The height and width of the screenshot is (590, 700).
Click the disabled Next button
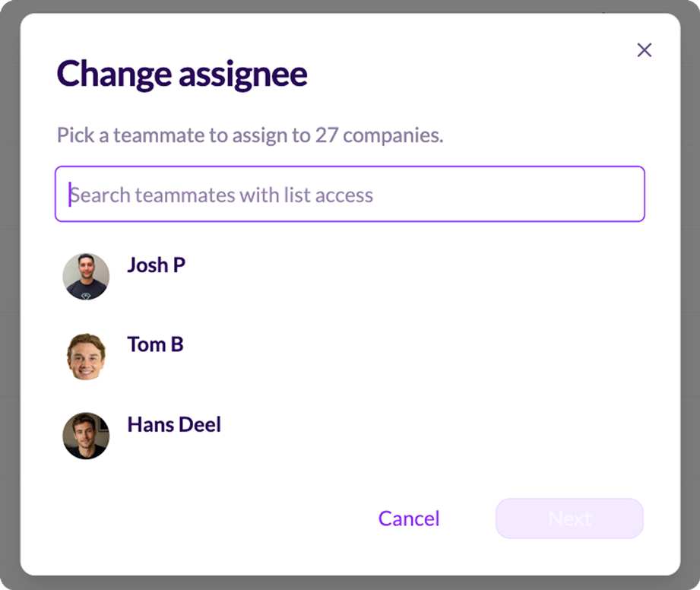(569, 519)
